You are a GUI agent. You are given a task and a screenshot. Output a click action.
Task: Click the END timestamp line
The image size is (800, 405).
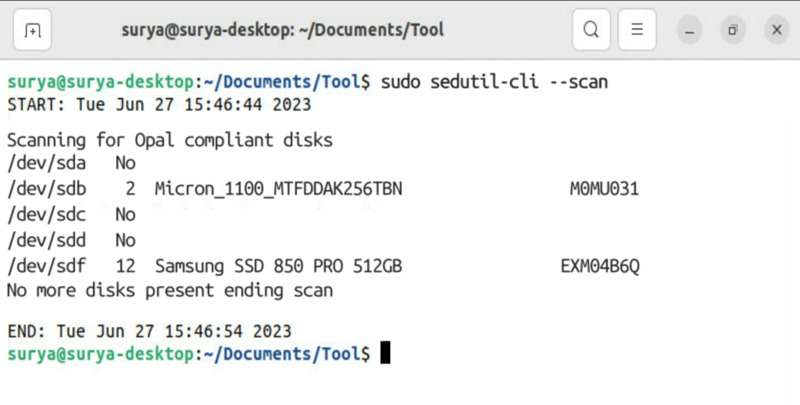pyautogui.click(x=149, y=331)
